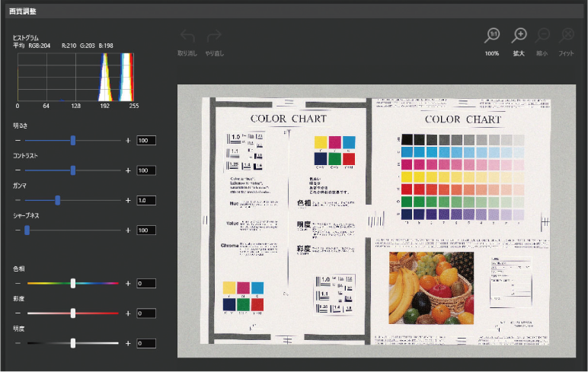Increase brightness (明るさ) with plus button
The height and width of the screenshot is (372, 588).
(x=128, y=140)
